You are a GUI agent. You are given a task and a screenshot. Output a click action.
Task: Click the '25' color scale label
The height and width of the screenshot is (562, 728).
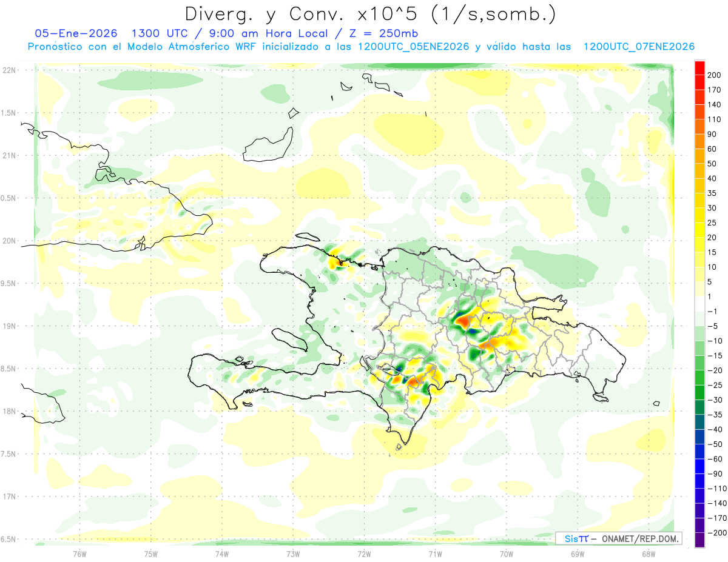(x=713, y=223)
